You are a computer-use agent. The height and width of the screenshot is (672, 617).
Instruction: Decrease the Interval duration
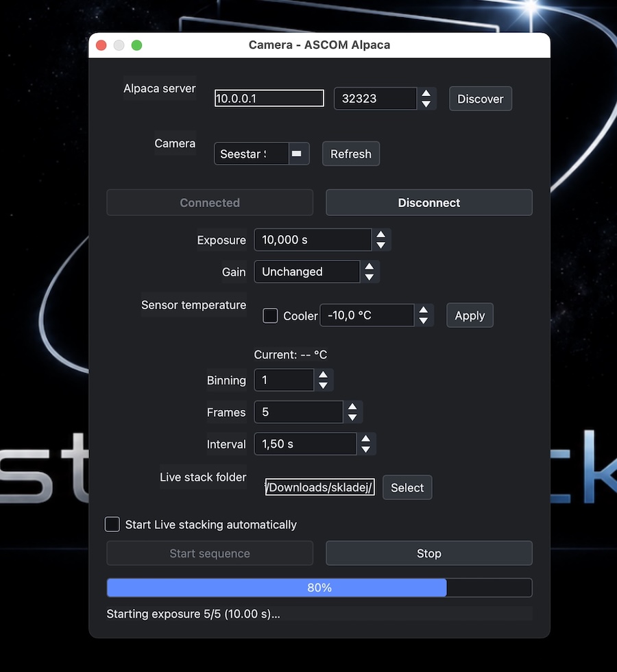click(x=365, y=449)
